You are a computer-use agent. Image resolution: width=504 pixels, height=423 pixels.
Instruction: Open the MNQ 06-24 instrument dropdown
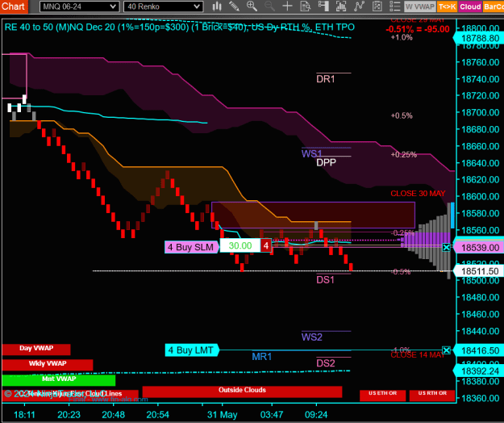(79, 6)
